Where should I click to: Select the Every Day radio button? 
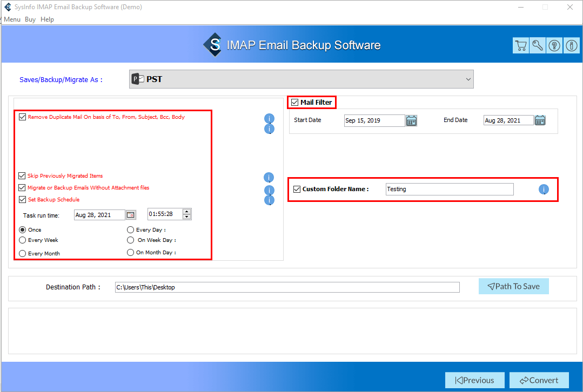point(131,229)
